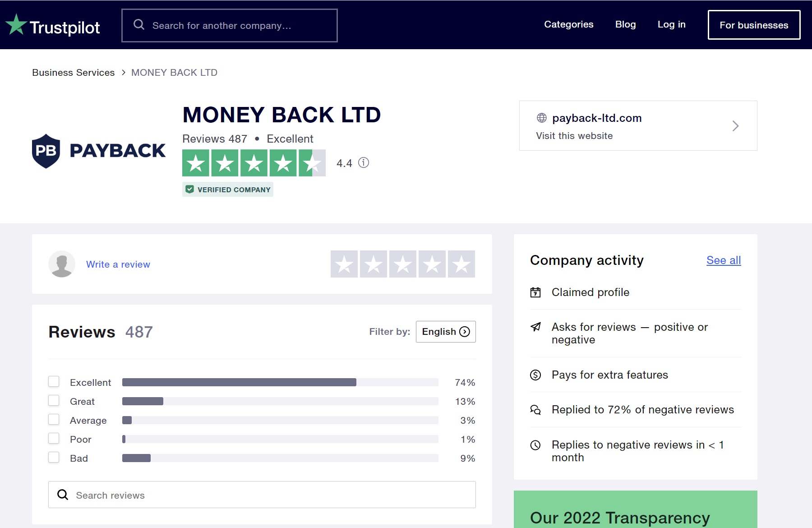Open the English language filter dropdown

tap(446, 332)
